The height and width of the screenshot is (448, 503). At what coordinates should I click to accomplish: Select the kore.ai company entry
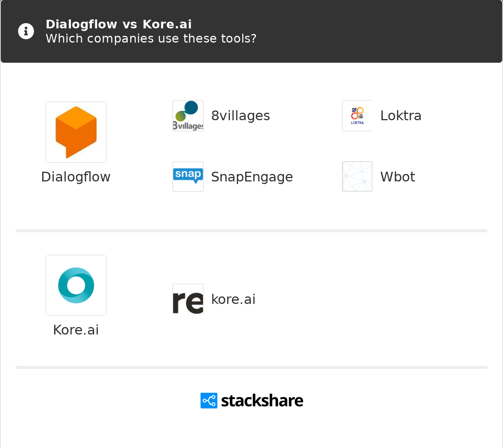[233, 299]
